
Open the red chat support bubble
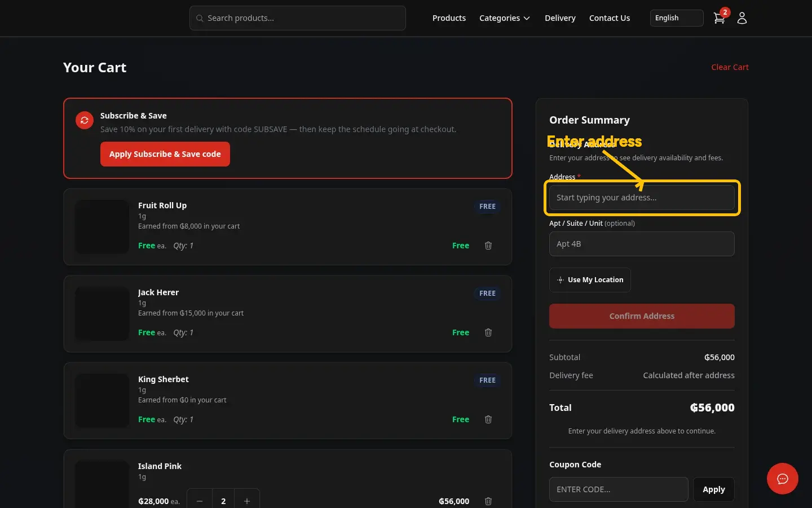pos(783,479)
